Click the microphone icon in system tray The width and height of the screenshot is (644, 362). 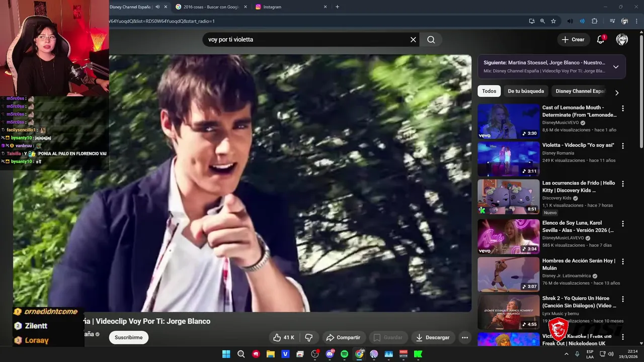click(x=577, y=354)
